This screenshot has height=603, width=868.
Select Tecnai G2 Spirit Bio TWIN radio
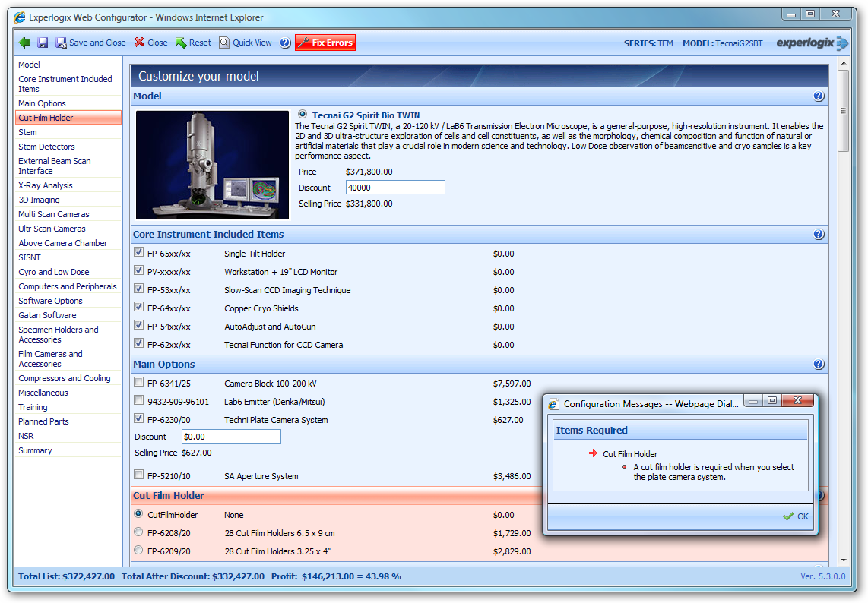303,115
